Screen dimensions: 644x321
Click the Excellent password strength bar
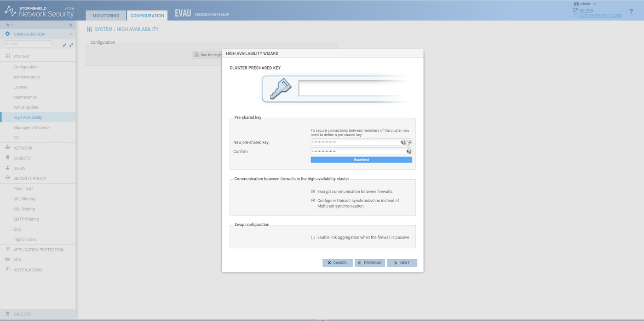pyautogui.click(x=361, y=160)
